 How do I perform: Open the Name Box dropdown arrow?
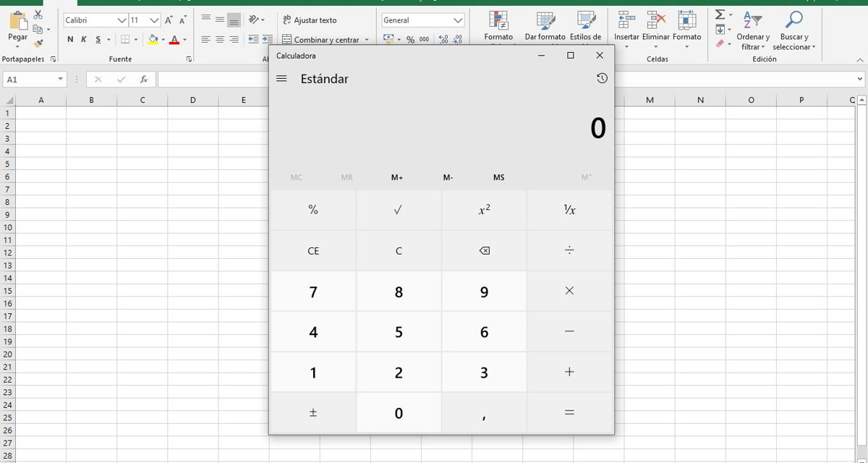tap(60, 80)
